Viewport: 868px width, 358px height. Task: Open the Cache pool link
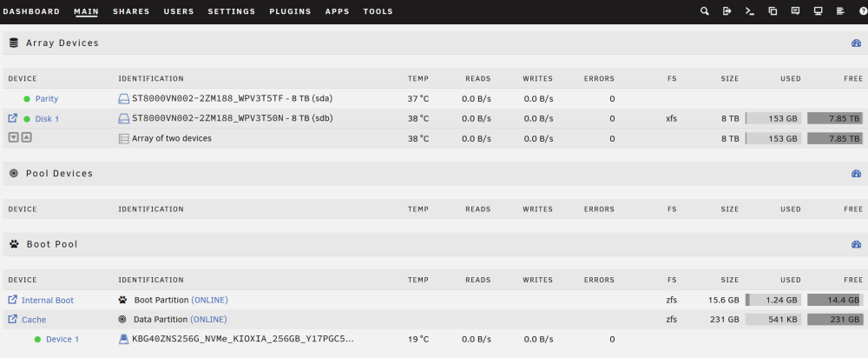tap(34, 320)
